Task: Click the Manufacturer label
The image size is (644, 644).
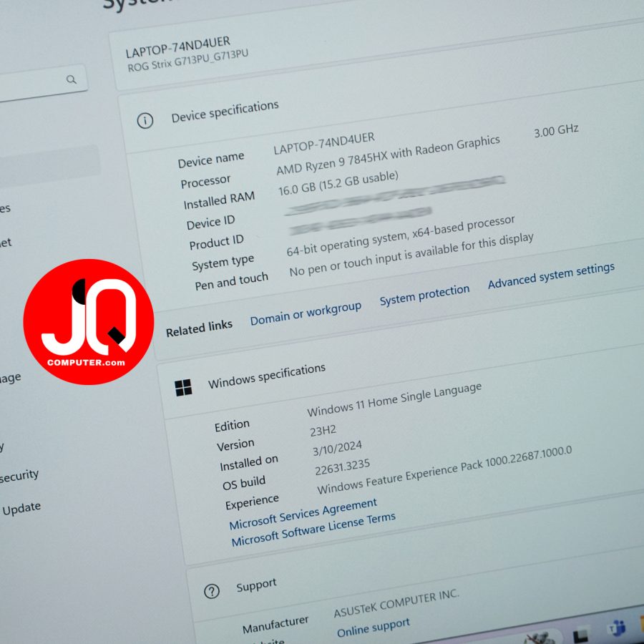Action: click(x=275, y=625)
